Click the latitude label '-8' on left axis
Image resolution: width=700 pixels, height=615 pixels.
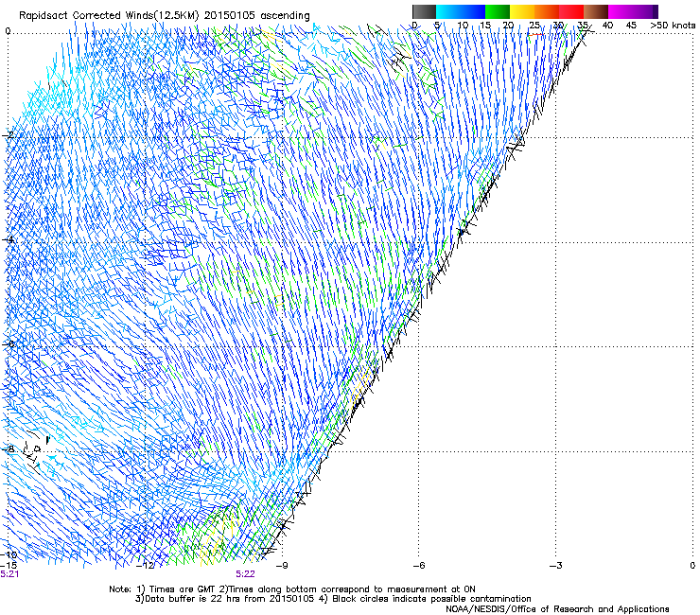point(8,449)
